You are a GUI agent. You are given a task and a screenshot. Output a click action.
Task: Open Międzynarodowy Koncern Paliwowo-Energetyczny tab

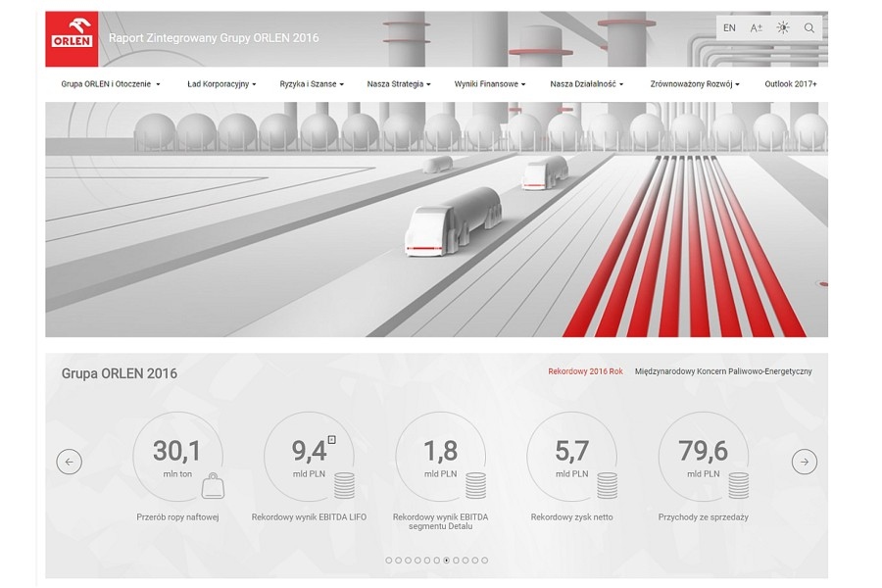coord(722,371)
